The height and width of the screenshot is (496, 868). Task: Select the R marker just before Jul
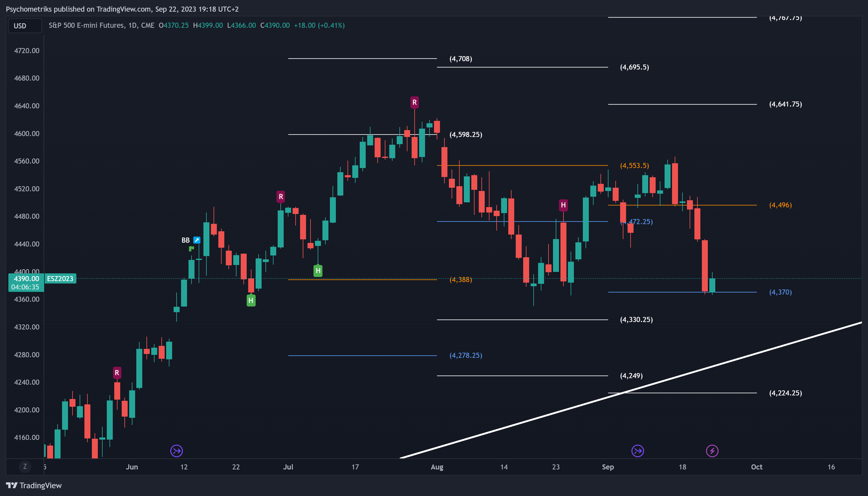(x=281, y=197)
